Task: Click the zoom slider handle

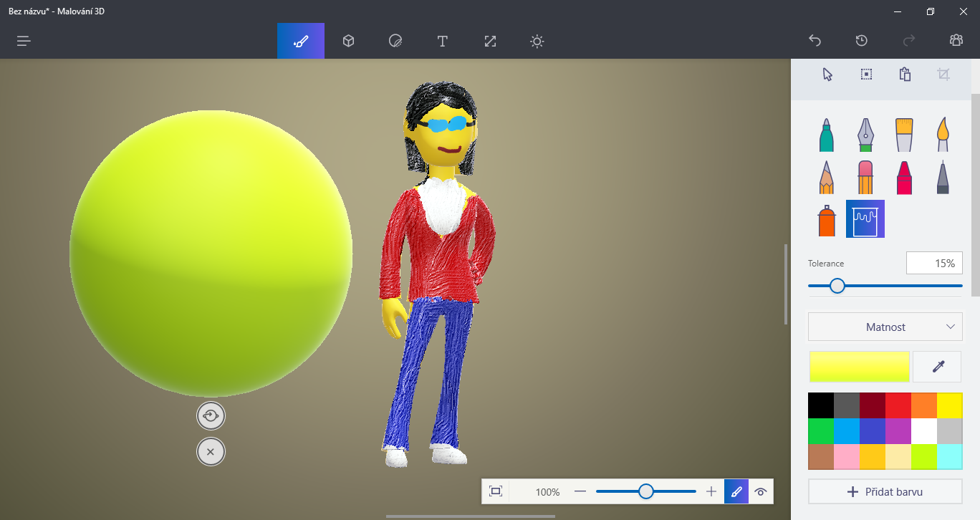Action: pos(646,491)
